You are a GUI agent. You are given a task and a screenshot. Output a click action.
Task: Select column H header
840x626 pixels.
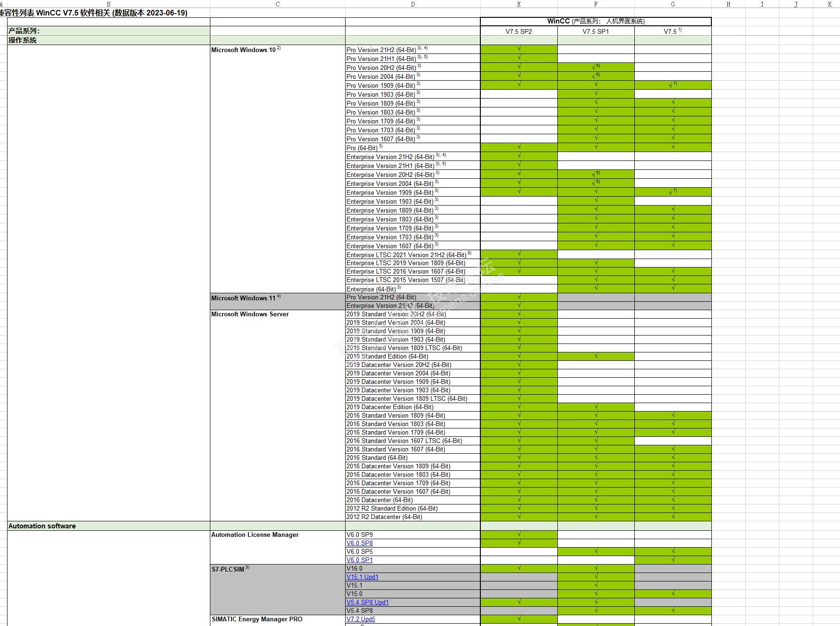pos(728,4)
